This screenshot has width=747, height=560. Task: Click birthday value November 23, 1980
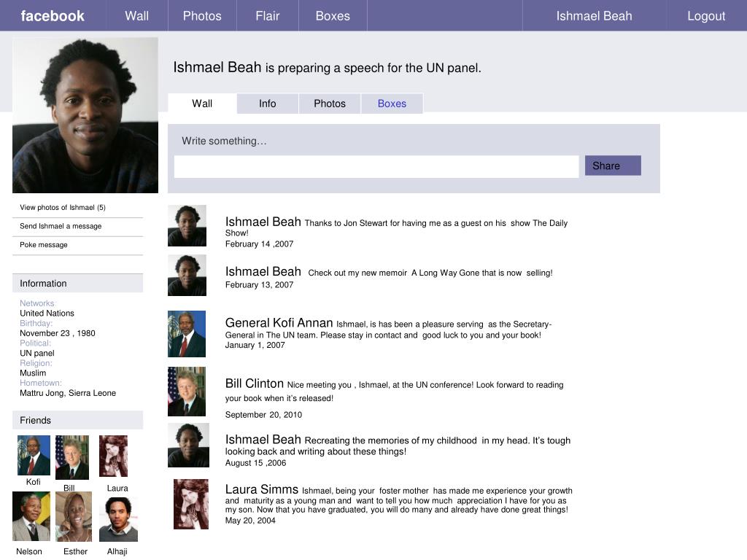(57, 333)
